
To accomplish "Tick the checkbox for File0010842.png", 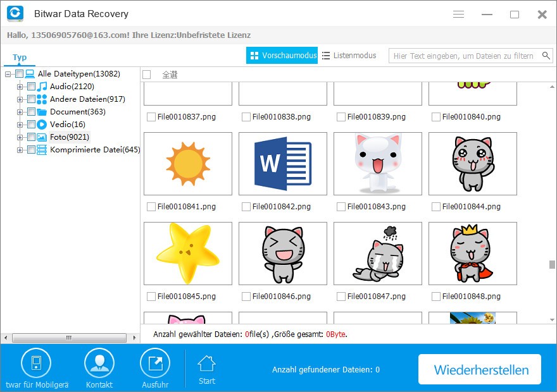I will (246, 207).
